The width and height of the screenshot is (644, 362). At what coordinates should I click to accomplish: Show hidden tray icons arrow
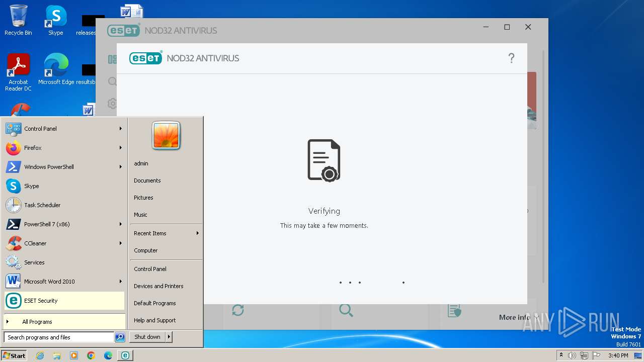561,355
